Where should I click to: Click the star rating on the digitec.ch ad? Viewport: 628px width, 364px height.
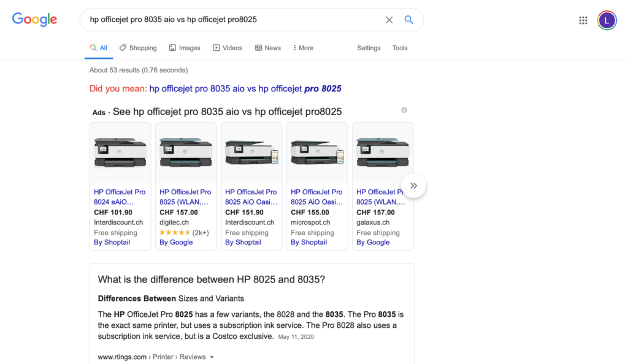[175, 232]
